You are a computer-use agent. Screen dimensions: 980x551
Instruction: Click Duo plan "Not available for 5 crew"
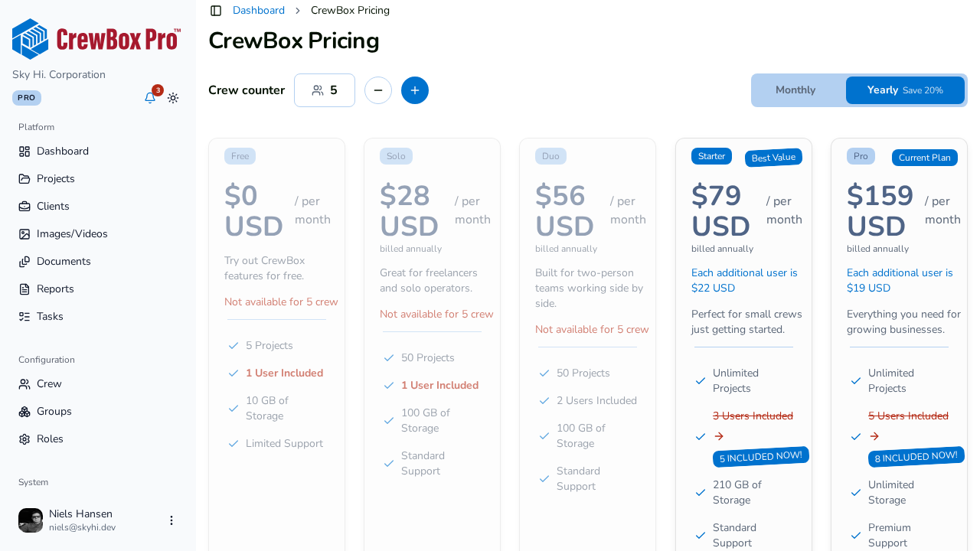tap(592, 330)
